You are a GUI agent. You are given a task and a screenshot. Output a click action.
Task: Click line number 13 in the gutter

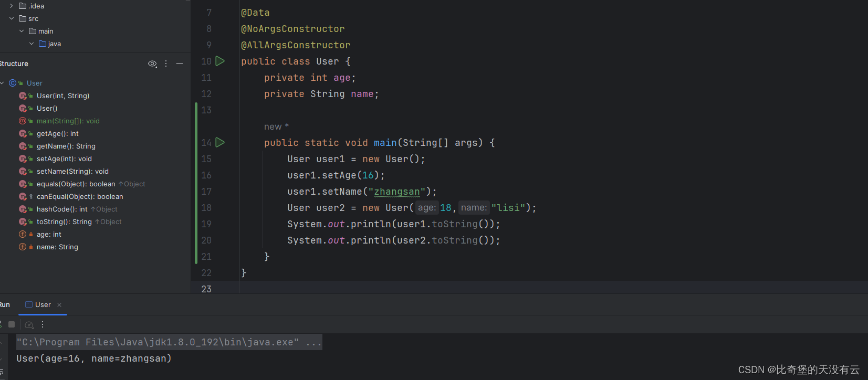[x=206, y=110]
